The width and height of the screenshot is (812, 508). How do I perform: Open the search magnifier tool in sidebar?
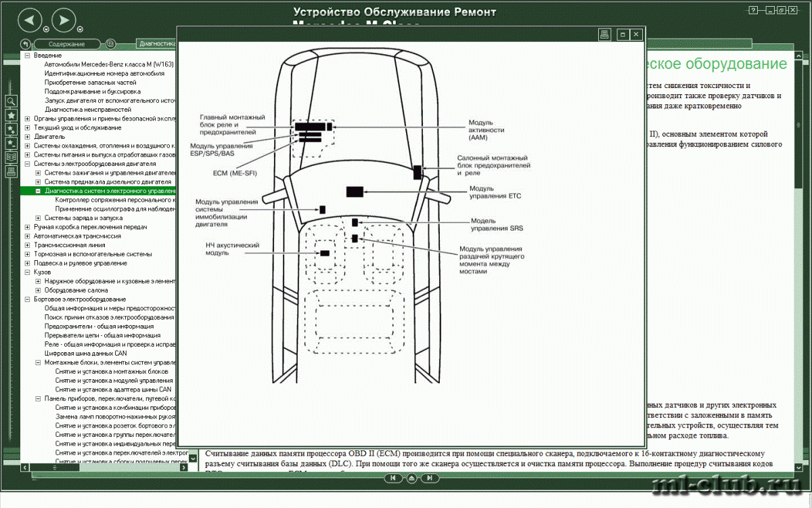(x=11, y=101)
